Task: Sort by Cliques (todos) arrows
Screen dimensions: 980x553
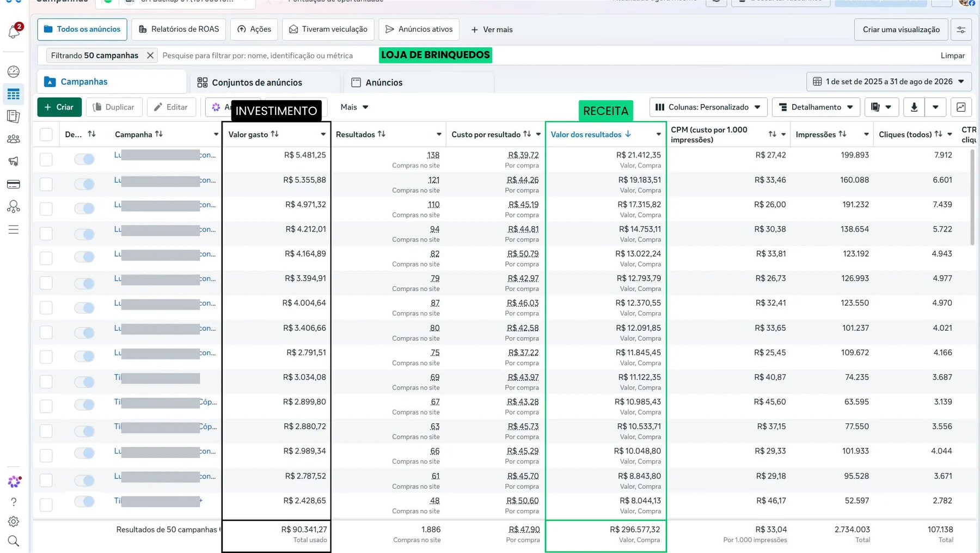Action: click(939, 134)
